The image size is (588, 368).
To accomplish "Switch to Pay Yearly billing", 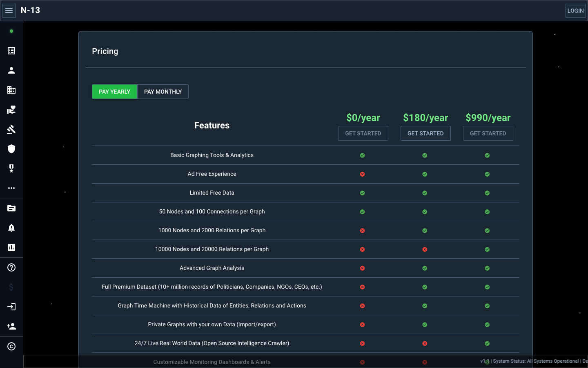I will [115, 92].
